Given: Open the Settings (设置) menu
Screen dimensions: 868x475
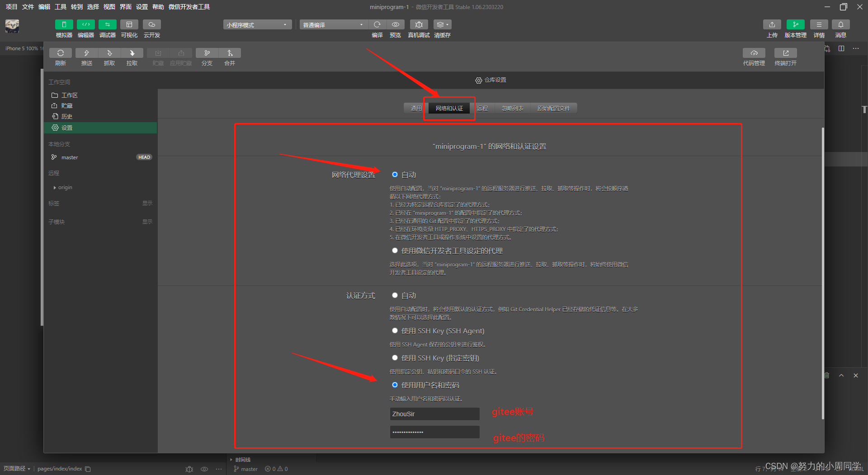Looking at the screenshot, I should click(142, 7).
